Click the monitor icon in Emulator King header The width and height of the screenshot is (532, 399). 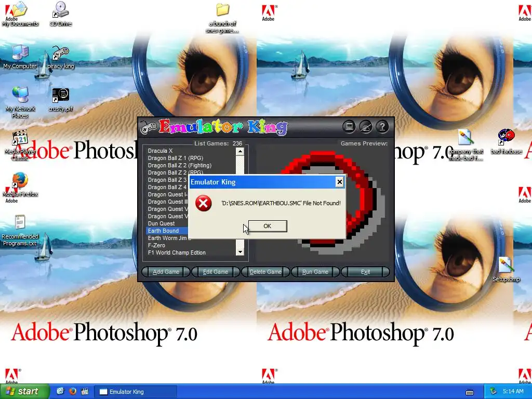(349, 127)
